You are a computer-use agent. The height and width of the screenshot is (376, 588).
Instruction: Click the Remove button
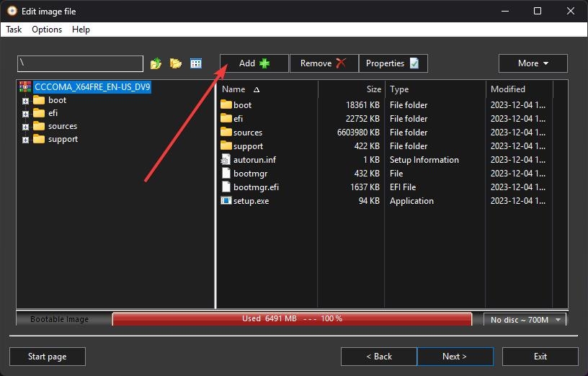(x=324, y=63)
